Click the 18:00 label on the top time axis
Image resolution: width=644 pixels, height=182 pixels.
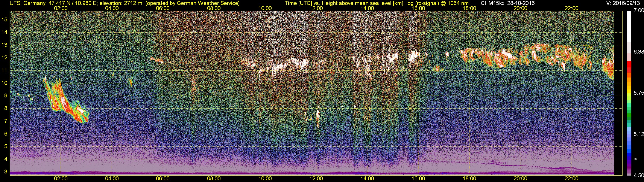click(x=469, y=8)
